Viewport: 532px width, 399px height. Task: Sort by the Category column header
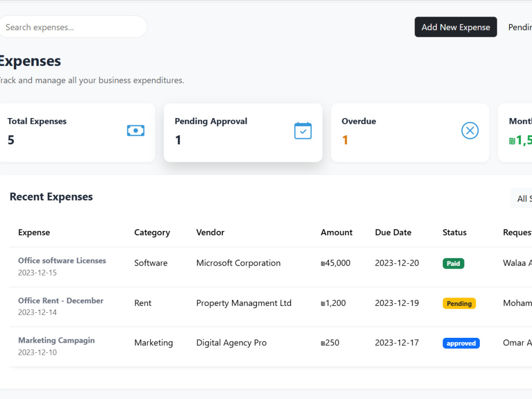(x=152, y=233)
